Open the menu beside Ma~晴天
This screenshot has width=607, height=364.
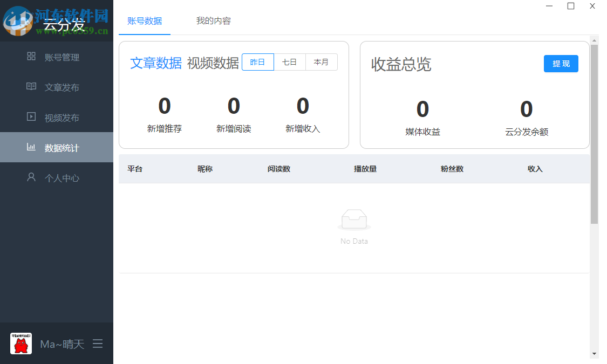[x=98, y=344]
